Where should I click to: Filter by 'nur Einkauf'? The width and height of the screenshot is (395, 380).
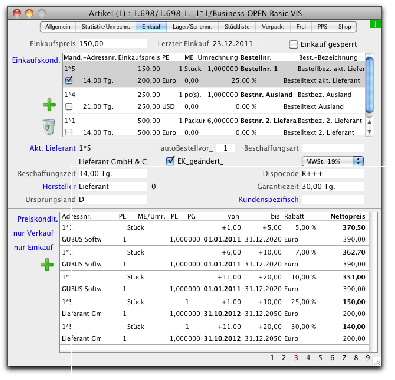tap(33, 247)
